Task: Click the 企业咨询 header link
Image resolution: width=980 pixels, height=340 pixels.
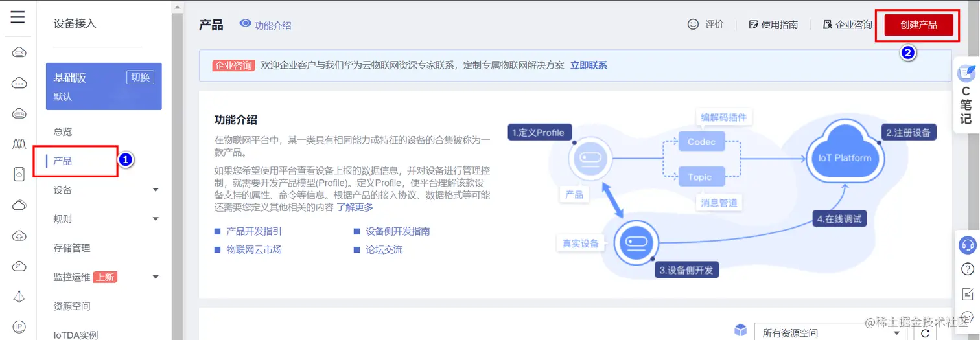Action: click(x=854, y=25)
